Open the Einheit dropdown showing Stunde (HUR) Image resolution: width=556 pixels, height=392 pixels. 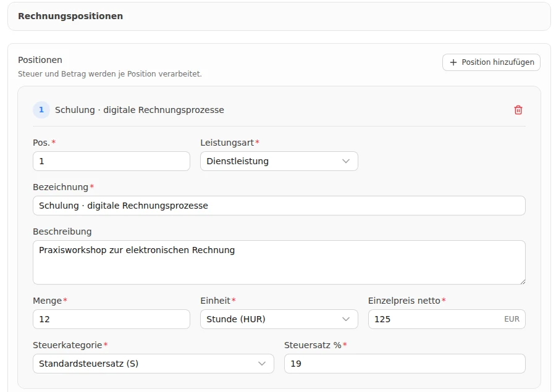(x=279, y=319)
